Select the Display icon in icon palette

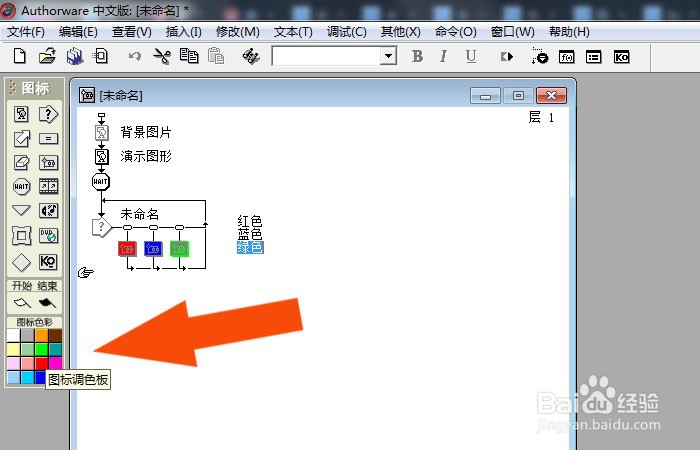[21, 114]
